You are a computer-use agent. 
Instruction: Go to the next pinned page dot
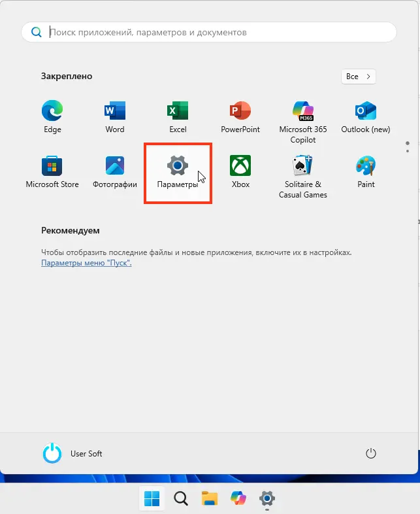tap(408, 151)
